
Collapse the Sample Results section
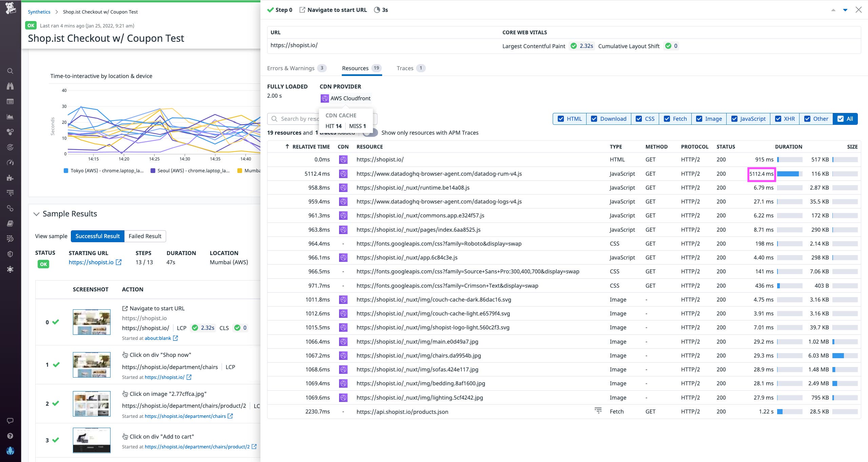click(36, 214)
